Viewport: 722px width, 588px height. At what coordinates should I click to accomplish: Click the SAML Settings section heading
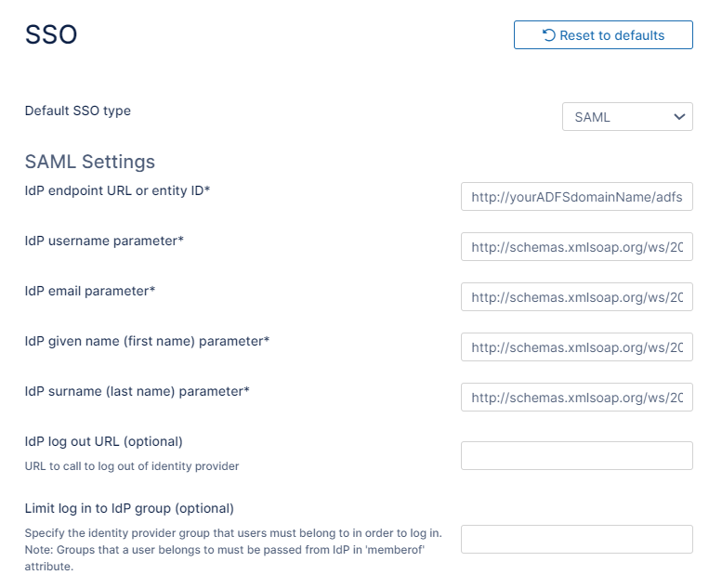[89, 162]
